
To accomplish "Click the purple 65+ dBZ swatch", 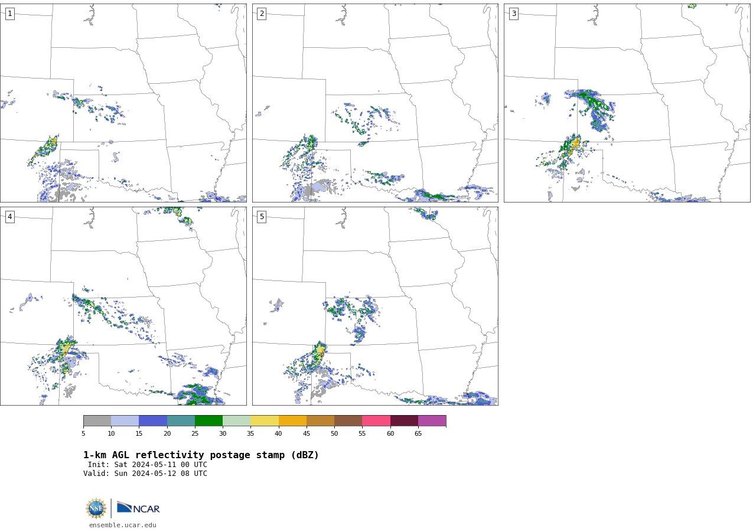I will pyautogui.click(x=432, y=420).
